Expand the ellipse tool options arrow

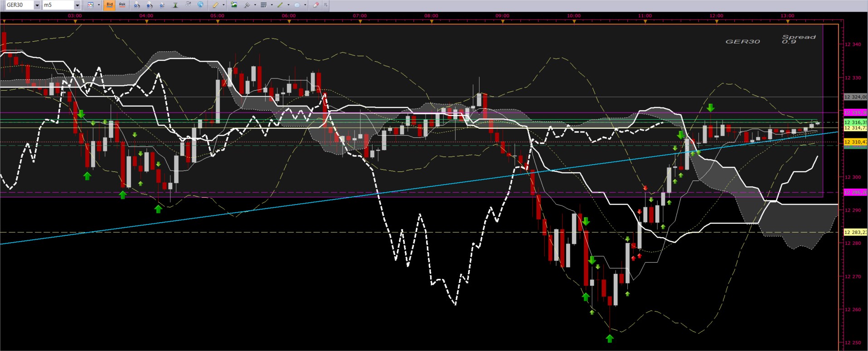[305, 5]
